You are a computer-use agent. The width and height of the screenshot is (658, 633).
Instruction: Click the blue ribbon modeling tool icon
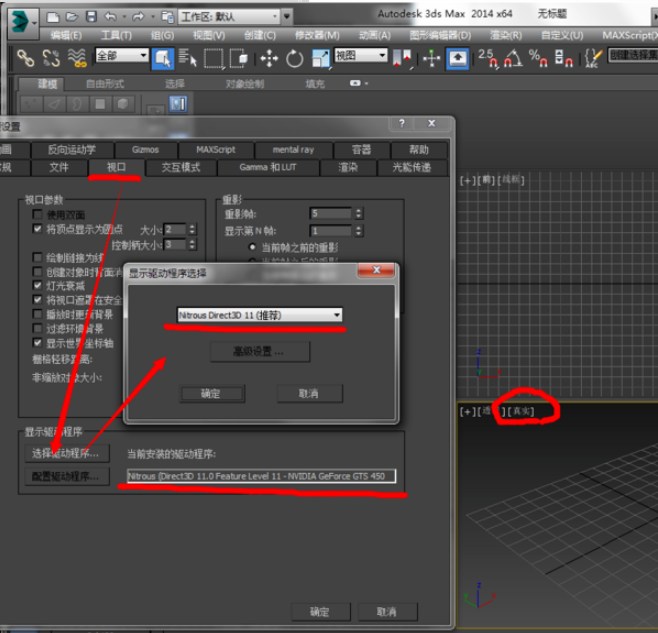click(178, 104)
